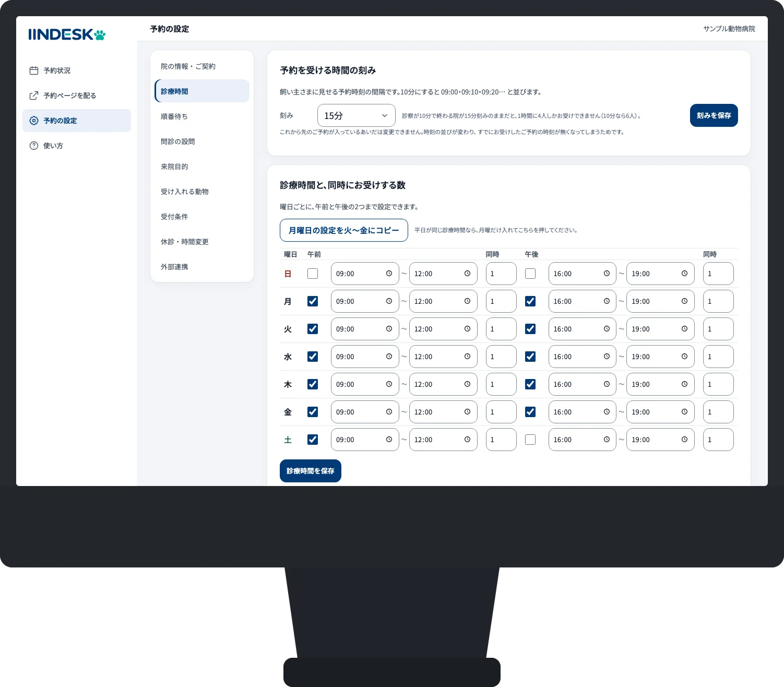Click Friday morning start time field
Image resolution: width=784 pixels, height=687 pixels.
point(365,412)
